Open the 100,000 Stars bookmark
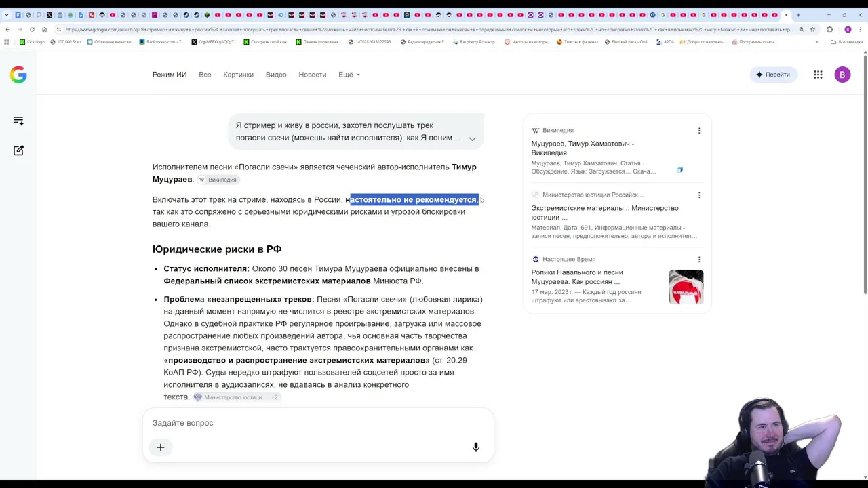Screen dimensions: 868x488 (x=66, y=42)
